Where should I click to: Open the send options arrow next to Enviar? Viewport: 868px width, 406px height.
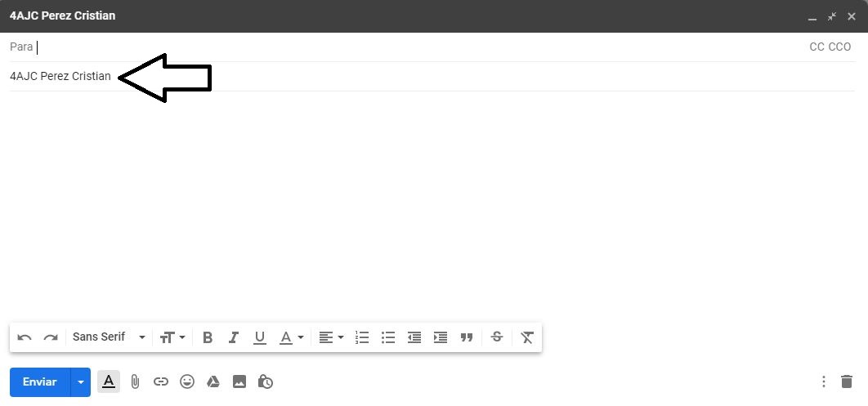pyautogui.click(x=81, y=382)
